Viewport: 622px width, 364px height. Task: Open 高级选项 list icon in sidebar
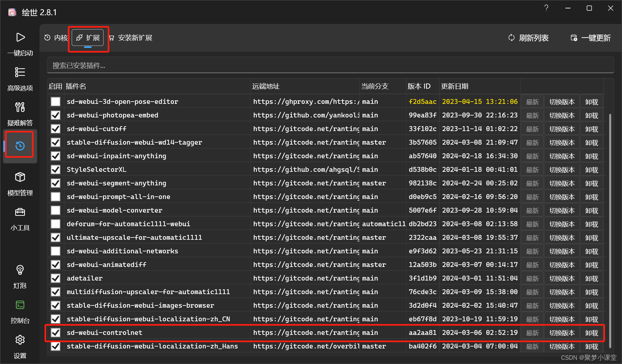click(x=20, y=72)
